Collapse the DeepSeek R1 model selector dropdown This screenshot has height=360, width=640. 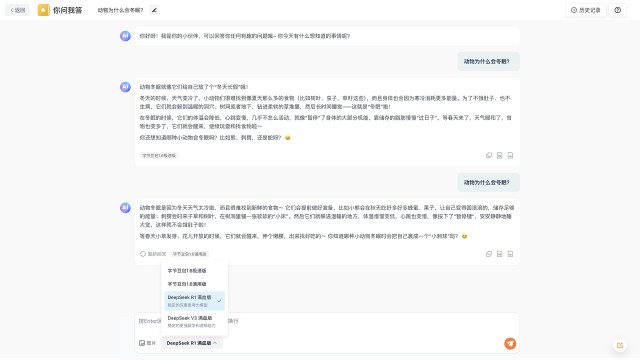(x=192, y=343)
